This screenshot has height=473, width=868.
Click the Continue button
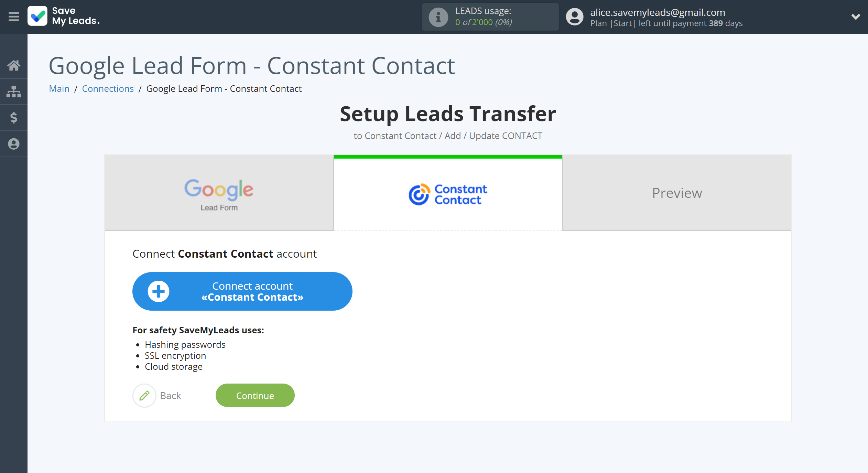255,395
